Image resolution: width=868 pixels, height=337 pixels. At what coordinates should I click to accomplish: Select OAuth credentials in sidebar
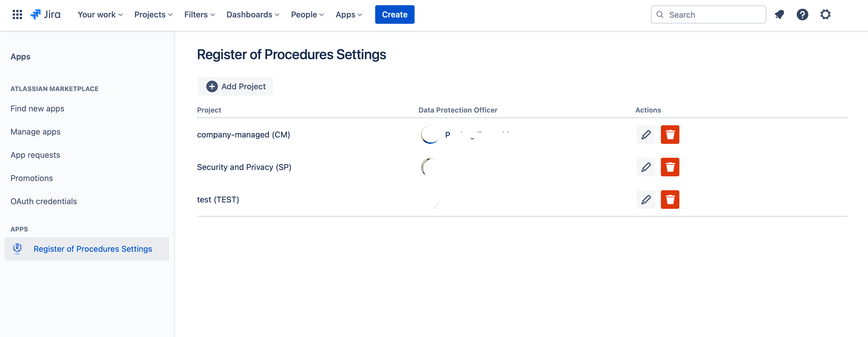point(43,201)
